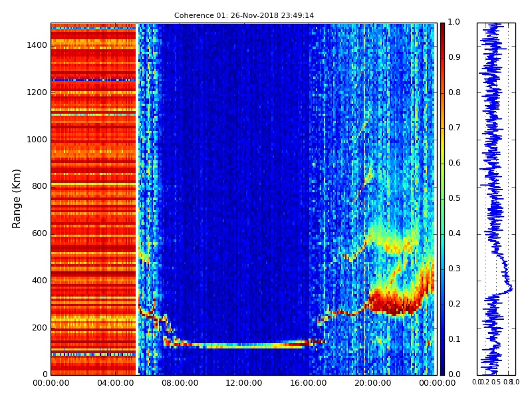
Task: Click the 16:00:00 time axis label
Action: [x=309, y=383]
